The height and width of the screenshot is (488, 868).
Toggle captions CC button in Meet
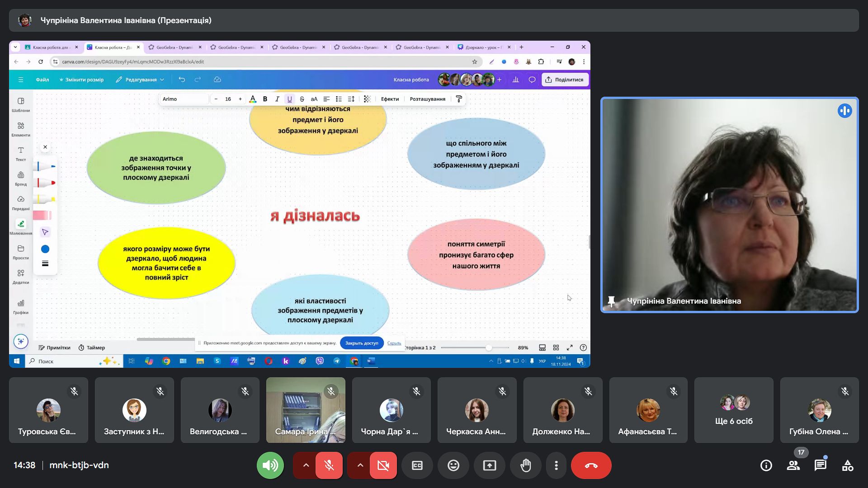coord(417,465)
